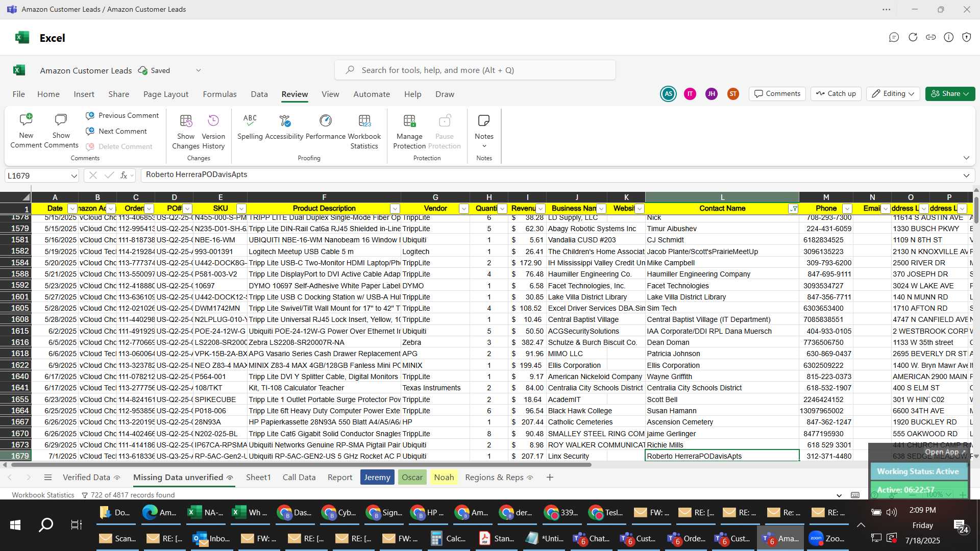Click Workbook Statistics in status bar
The image size is (980, 551).
click(43, 495)
